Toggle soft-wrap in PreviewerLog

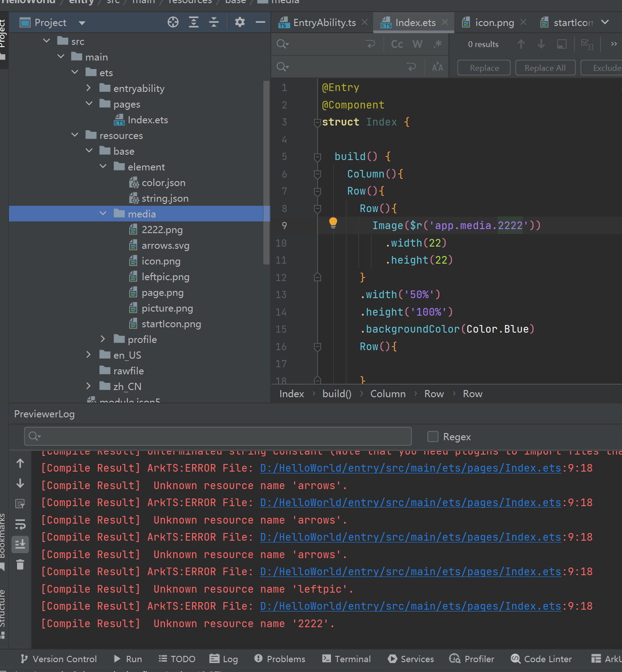[20, 524]
